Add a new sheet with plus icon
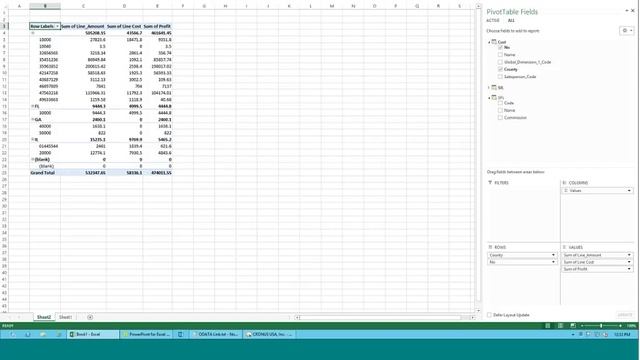 [x=90, y=317]
